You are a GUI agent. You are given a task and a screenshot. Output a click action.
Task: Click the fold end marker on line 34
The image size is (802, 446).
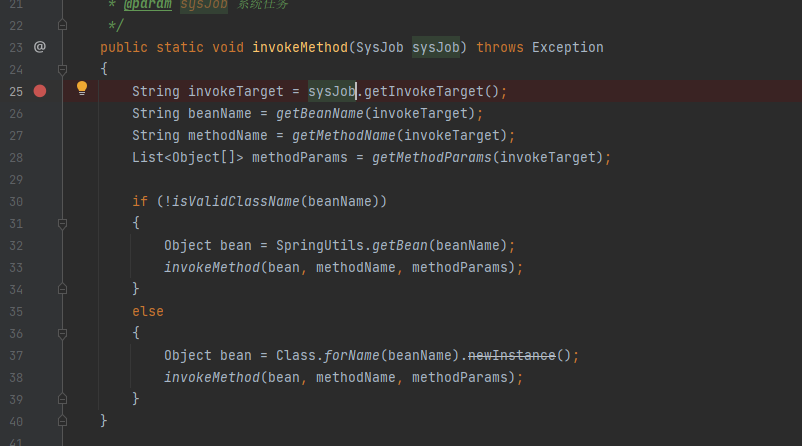click(x=62, y=289)
